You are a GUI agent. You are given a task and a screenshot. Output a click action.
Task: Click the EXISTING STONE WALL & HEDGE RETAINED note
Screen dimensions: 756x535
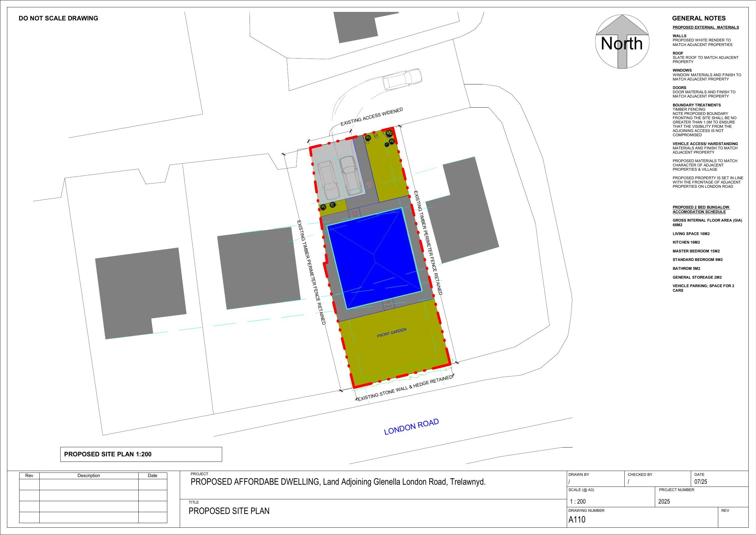click(x=405, y=388)
